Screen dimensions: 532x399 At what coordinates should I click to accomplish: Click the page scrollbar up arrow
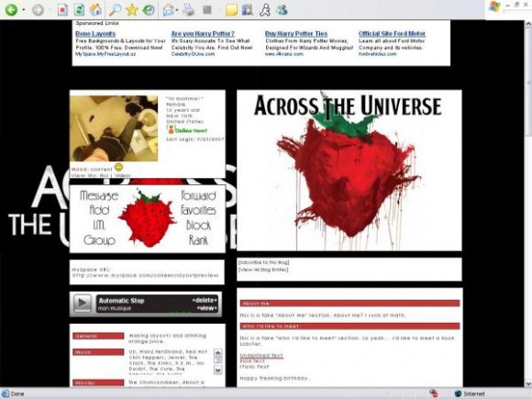tap(528, 25)
